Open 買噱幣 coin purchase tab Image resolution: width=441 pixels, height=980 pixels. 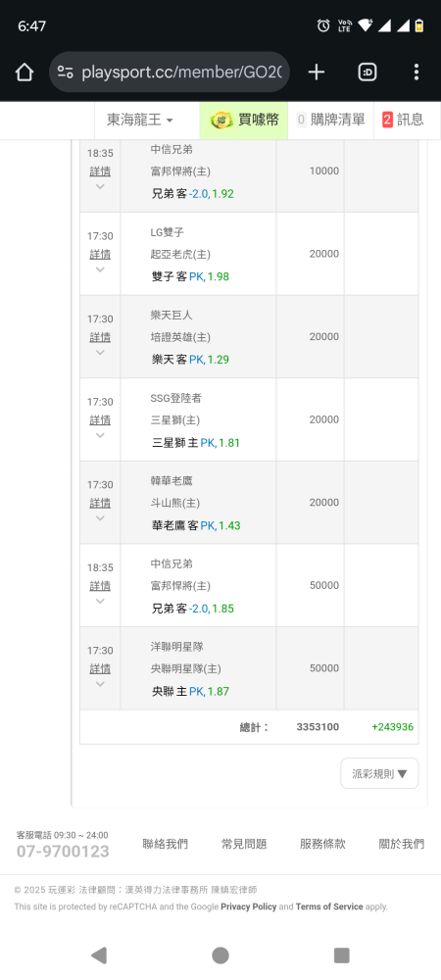tap(244, 120)
